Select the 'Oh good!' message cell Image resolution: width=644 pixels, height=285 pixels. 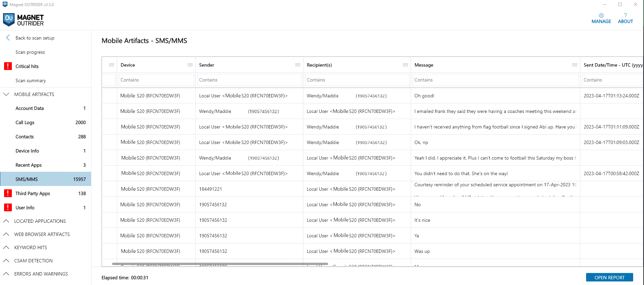pyautogui.click(x=495, y=96)
